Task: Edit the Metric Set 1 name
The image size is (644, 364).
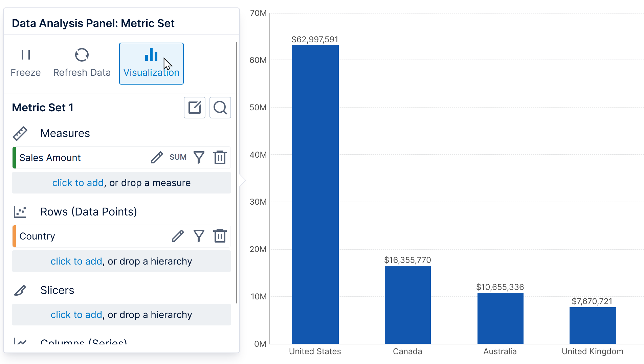Action: pyautogui.click(x=194, y=108)
